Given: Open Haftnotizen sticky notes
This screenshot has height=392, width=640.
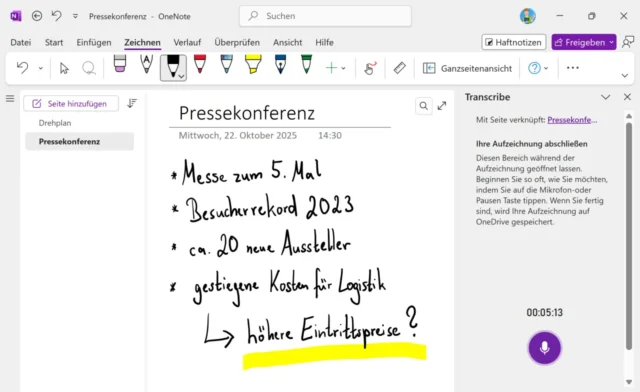Looking at the screenshot, I should [x=513, y=42].
